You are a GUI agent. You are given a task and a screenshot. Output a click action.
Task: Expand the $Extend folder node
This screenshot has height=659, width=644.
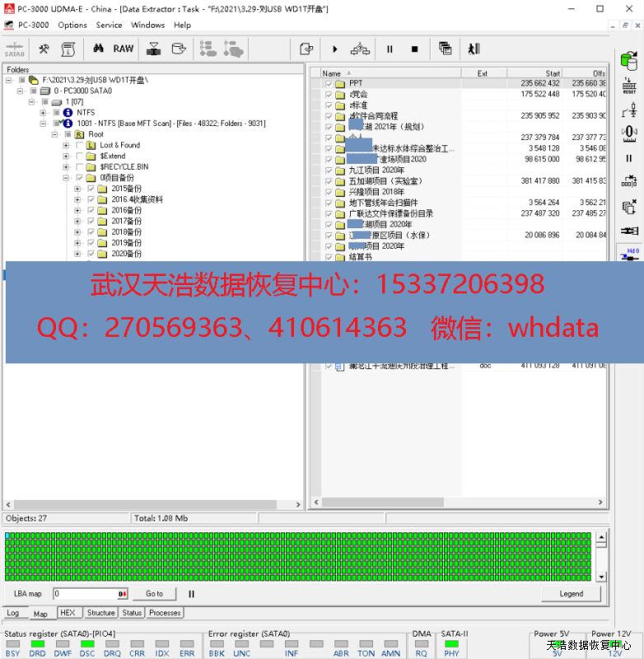click(66, 156)
